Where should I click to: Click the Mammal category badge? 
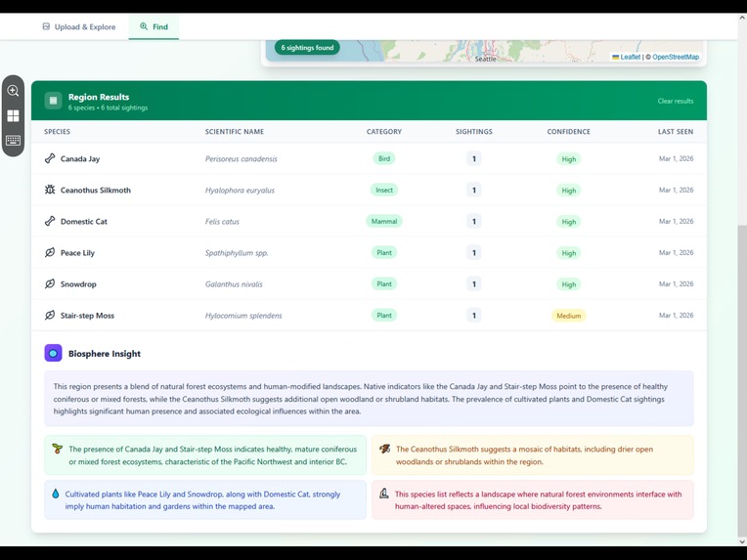(384, 222)
